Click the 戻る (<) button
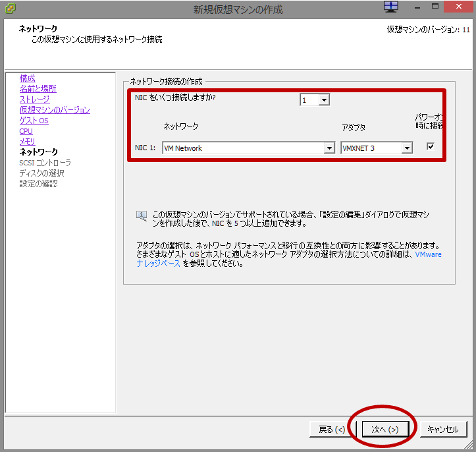 point(332,429)
